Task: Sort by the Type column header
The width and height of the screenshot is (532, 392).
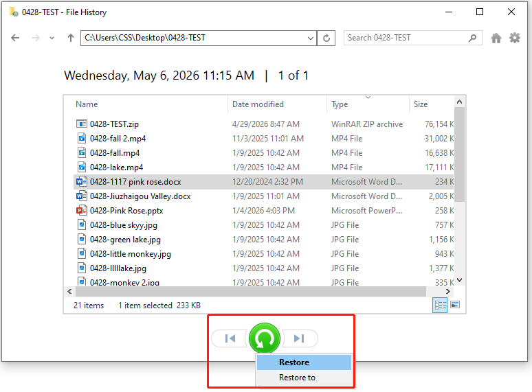Action: point(340,104)
